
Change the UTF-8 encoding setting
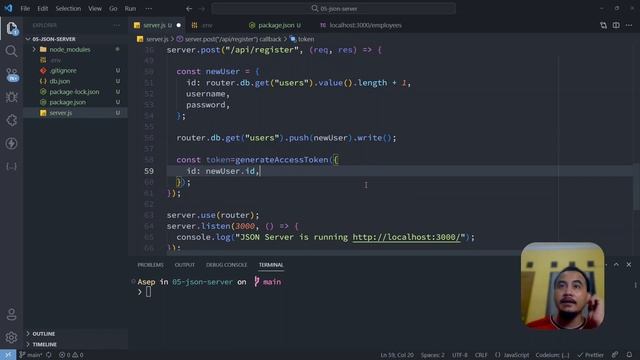(460, 355)
